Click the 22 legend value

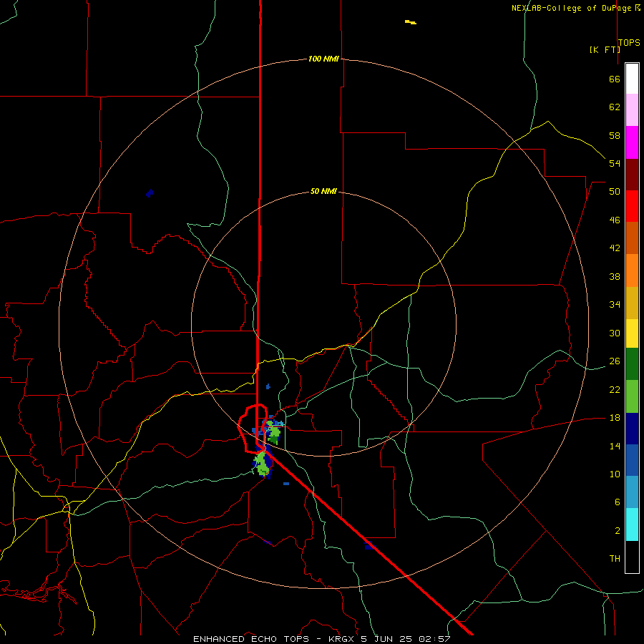(615, 389)
